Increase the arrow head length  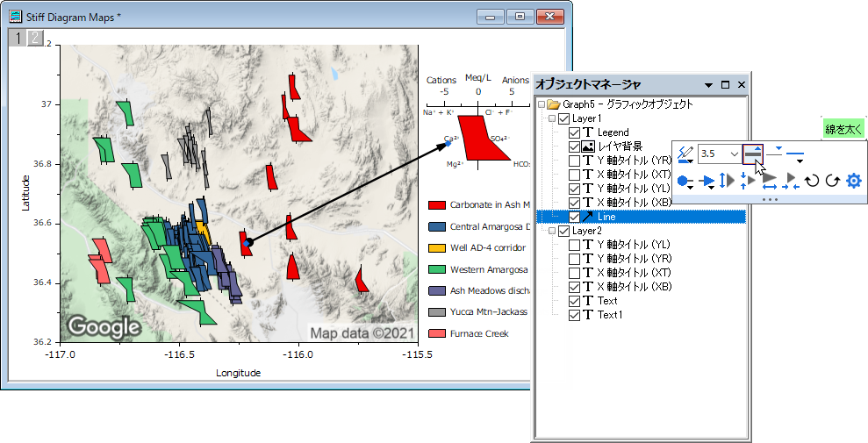770,181
